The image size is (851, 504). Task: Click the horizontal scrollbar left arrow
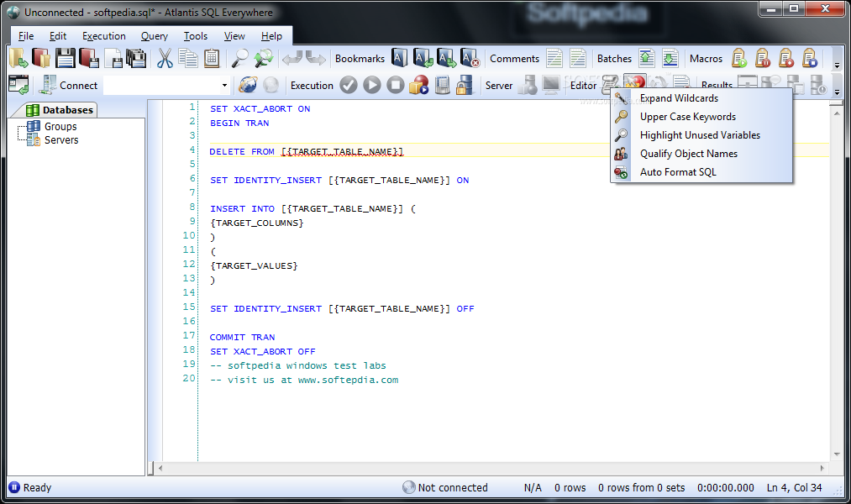pyautogui.click(x=160, y=468)
